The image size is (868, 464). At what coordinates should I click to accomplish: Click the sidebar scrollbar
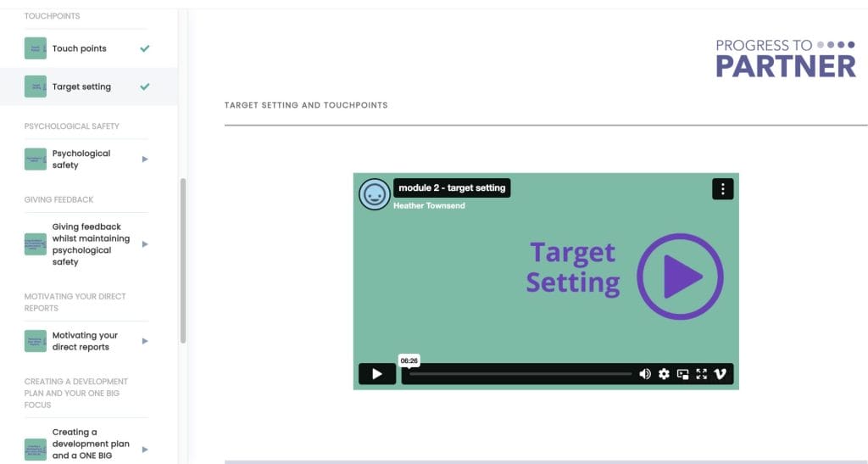tap(183, 260)
